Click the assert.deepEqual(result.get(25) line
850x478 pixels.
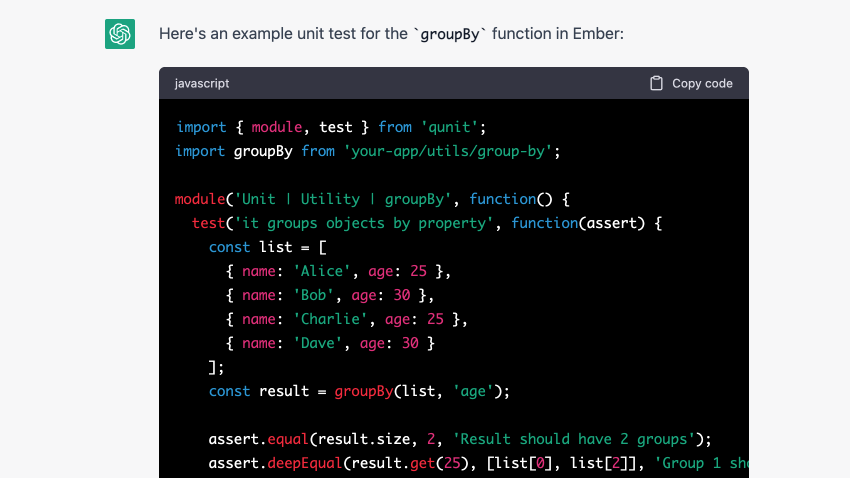(x=478, y=463)
